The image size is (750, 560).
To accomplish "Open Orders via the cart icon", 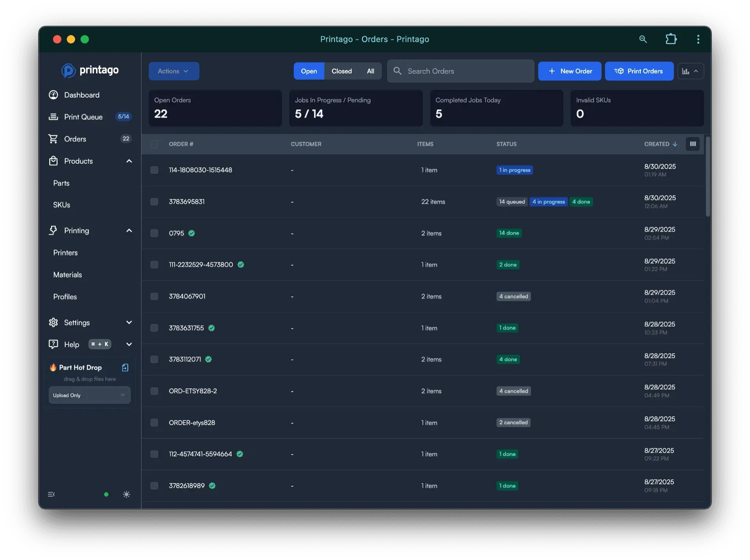I will click(x=54, y=139).
